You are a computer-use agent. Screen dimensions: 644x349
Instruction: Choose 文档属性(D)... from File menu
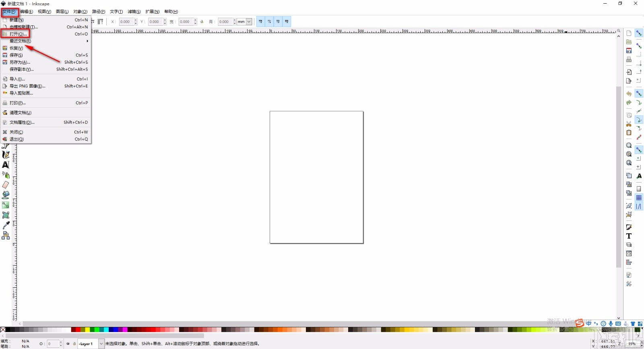click(46, 123)
